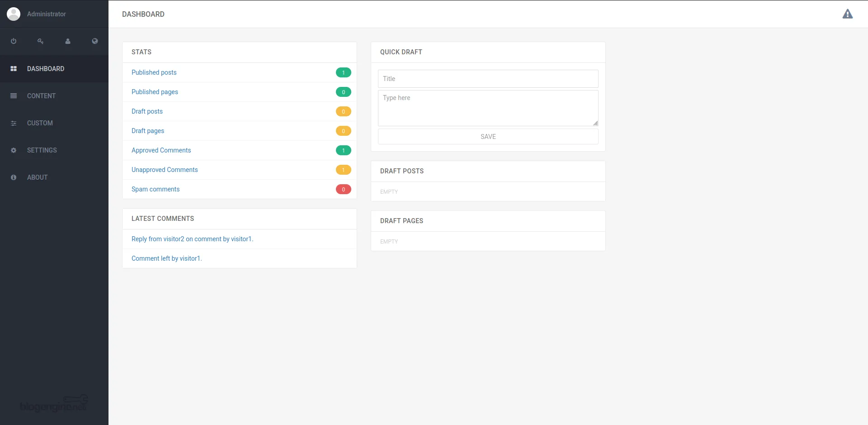The height and width of the screenshot is (425, 868).
Task: Select Dashboard in the sidebar
Action: [45, 69]
